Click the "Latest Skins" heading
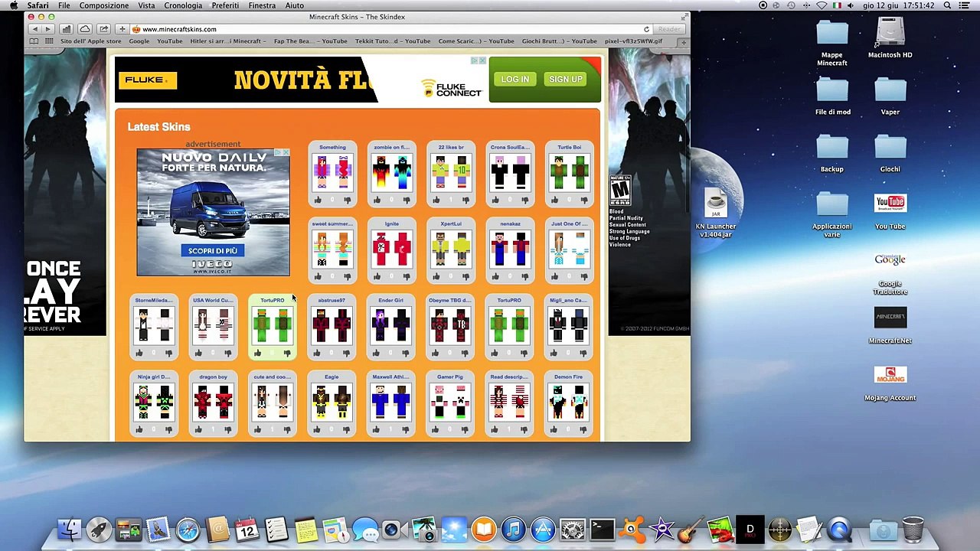This screenshot has height=551, width=980. [158, 127]
